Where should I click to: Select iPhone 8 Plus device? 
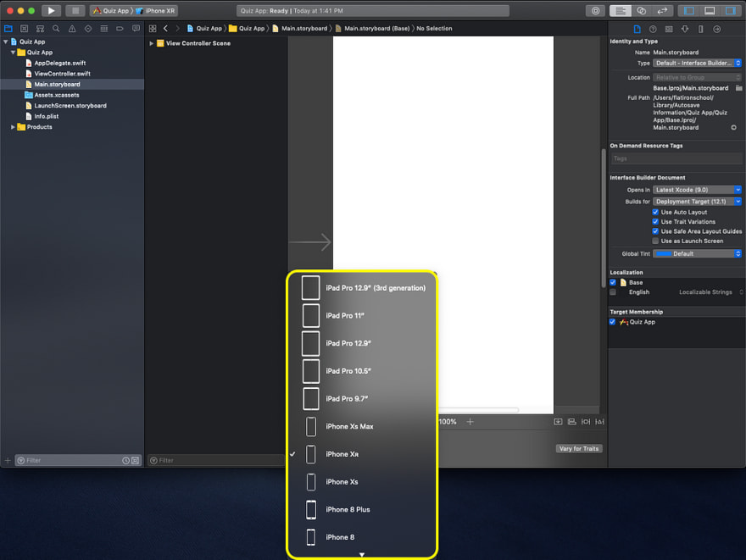tap(362, 509)
